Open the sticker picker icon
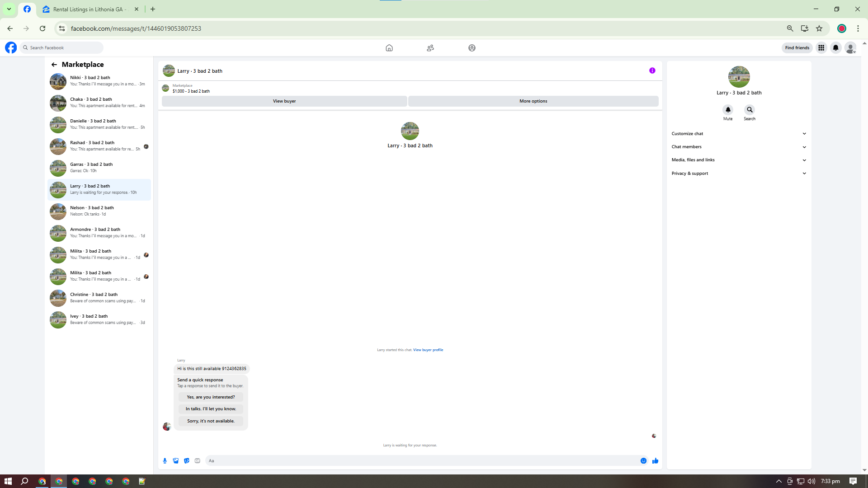This screenshot has height=488, width=868. point(187,461)
